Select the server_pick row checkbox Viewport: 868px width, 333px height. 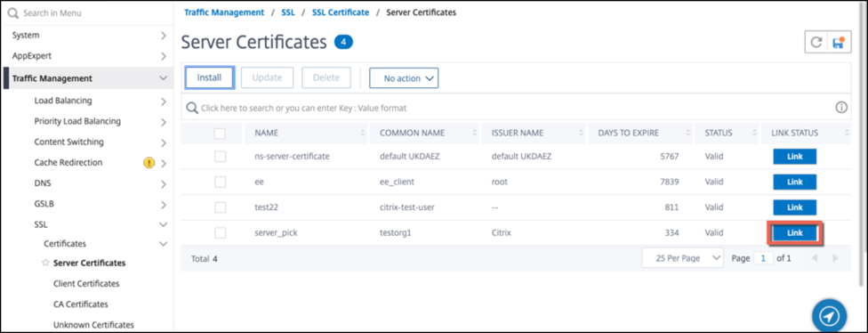220,232
